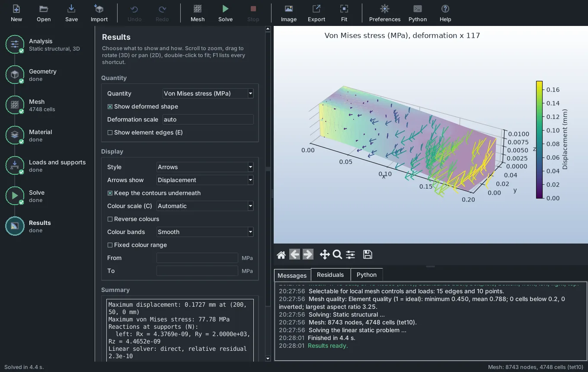
Task: Go to the previous plot view arrow
Action: [294, 255]
